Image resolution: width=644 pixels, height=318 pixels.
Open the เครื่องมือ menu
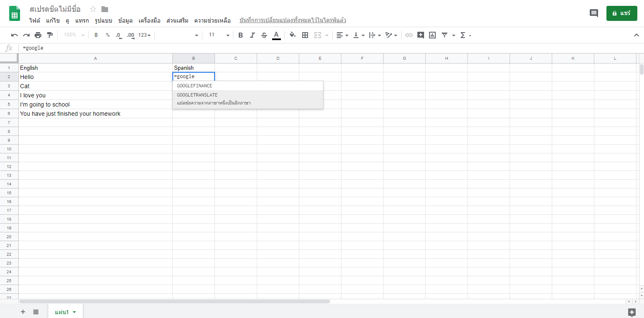[149, 20]
